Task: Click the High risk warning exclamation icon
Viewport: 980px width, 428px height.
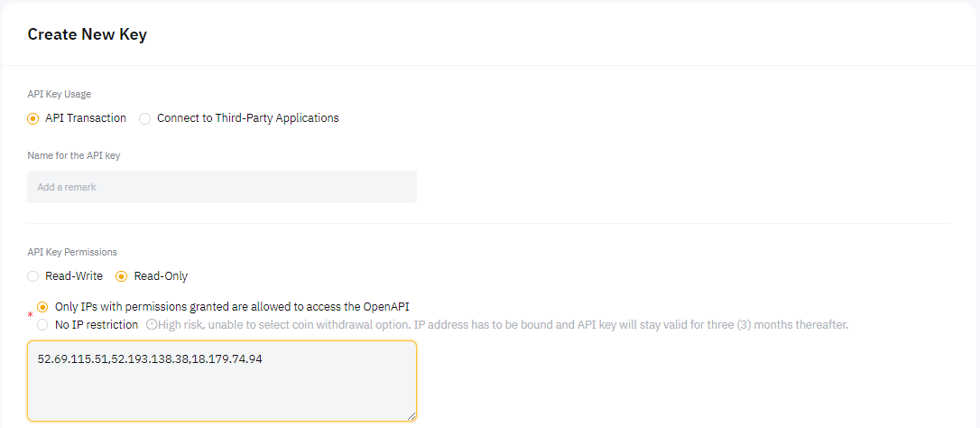Action: point(152,325)
